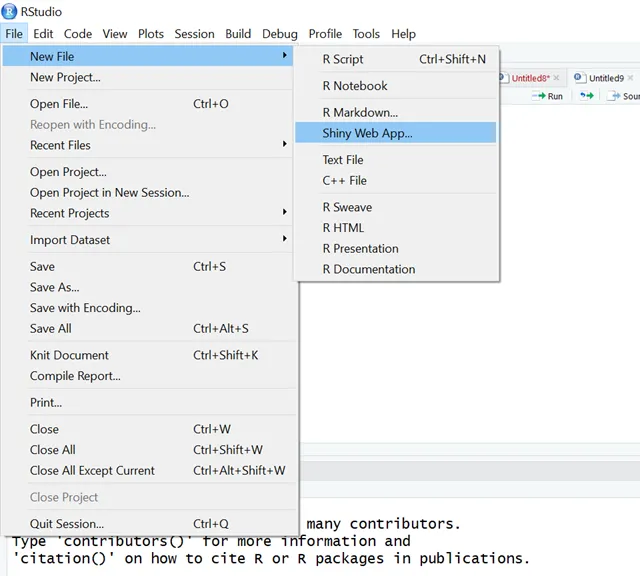Create a new Text File
Image resolution: width=640 pixels, height=576 pixels.
tap(396, 160)
